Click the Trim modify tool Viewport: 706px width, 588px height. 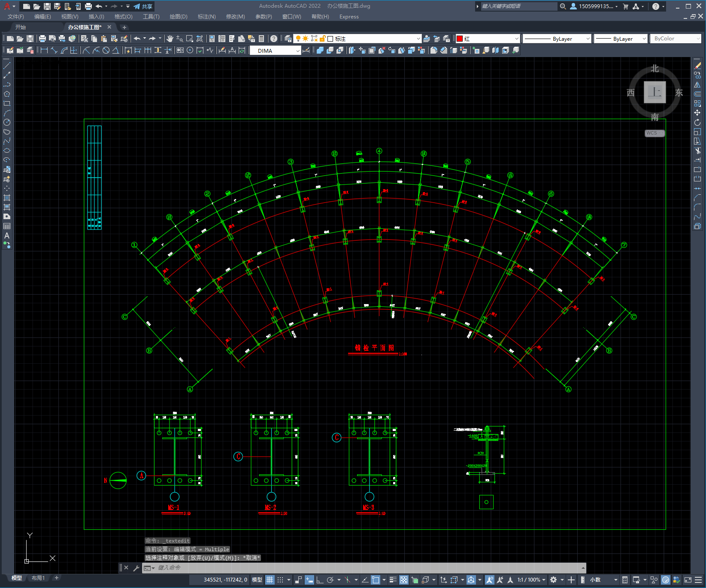(697, 151)
